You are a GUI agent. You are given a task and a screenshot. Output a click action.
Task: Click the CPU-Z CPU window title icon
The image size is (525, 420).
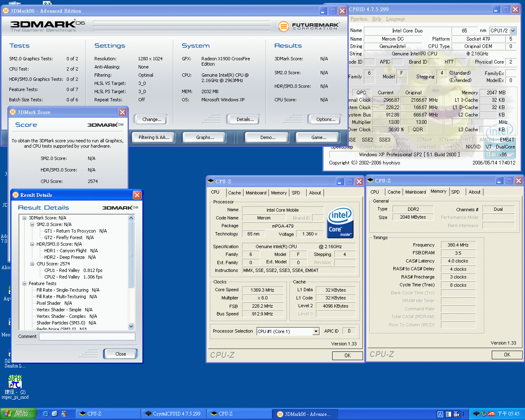[x=211, y=181]
